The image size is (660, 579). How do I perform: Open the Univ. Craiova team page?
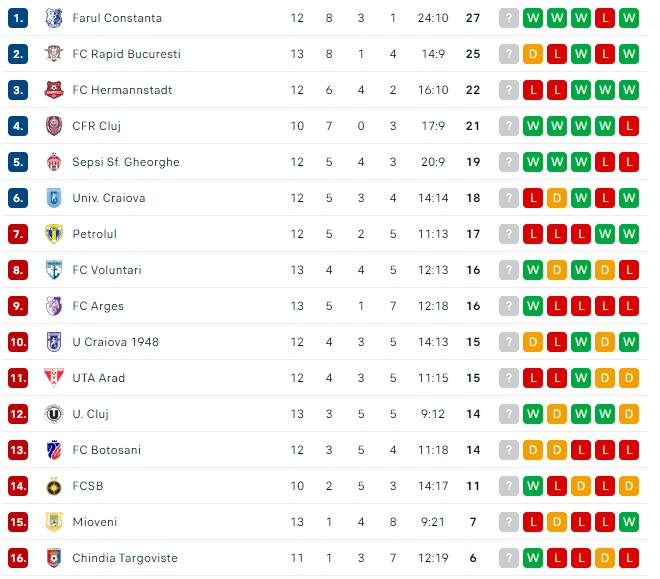tap(108, 198)
